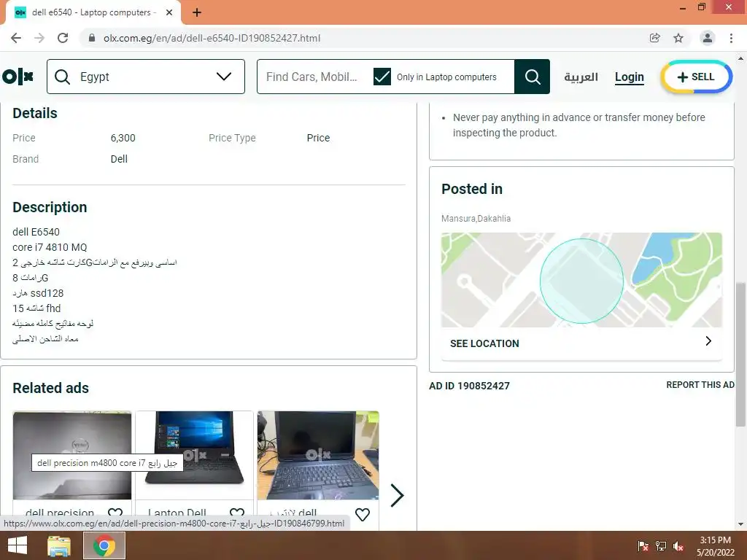Click the Related ads heading
The width and height of the screenshot is (747, 560).
(50, 388)
